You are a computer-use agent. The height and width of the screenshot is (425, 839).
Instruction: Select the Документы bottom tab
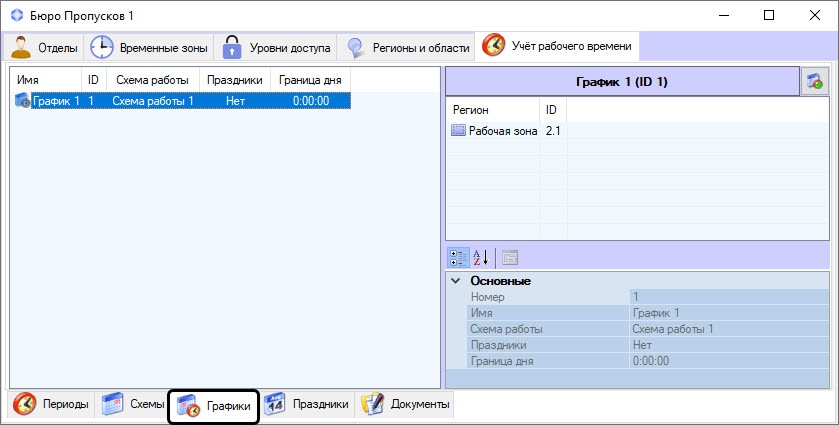click(x=406, y=404)
